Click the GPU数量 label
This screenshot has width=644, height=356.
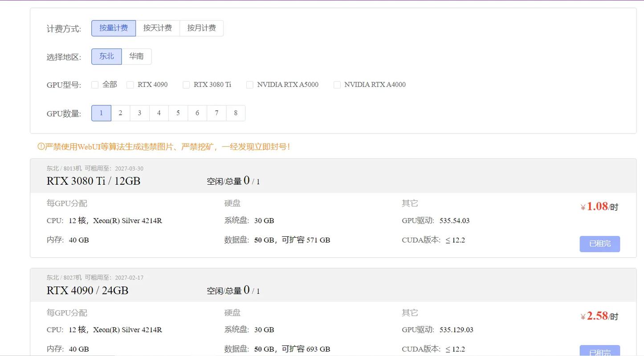point(64,113)
